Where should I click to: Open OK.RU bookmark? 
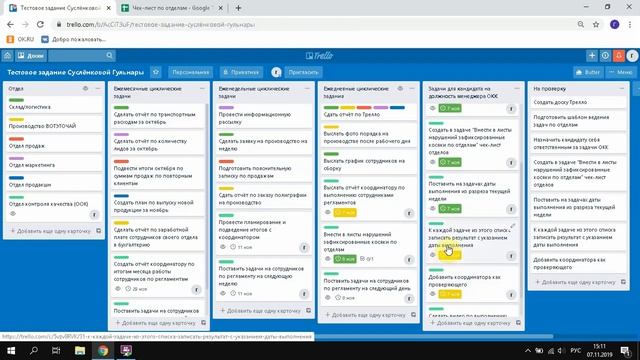click(x=20, y=39)
